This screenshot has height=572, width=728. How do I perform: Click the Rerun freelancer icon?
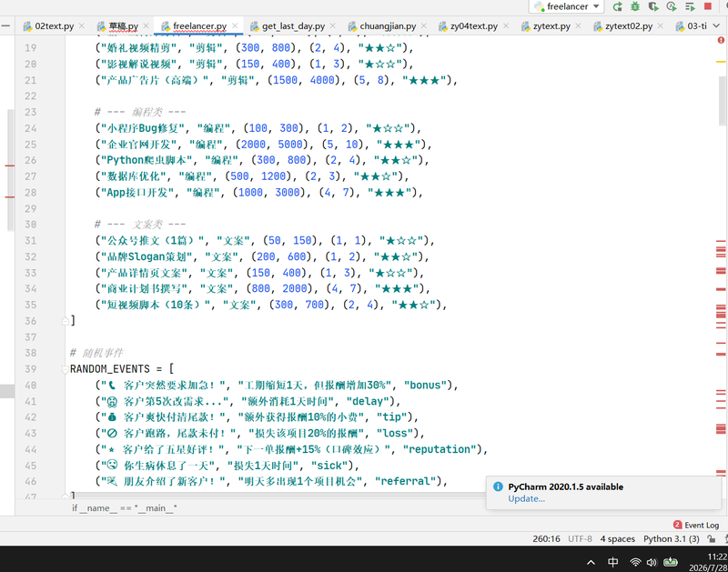pos(618,6)
